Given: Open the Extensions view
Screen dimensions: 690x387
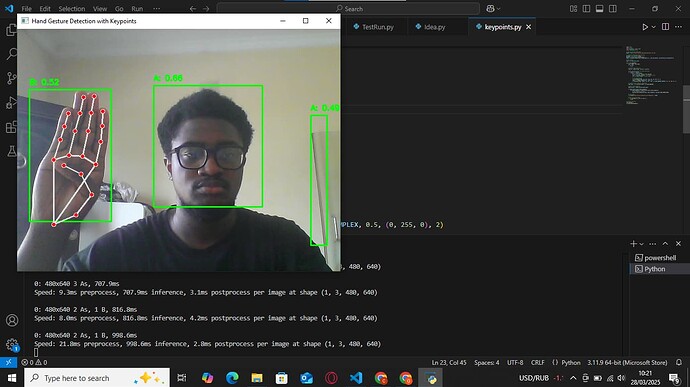Looking at the screenshot, I should [11, 127].
